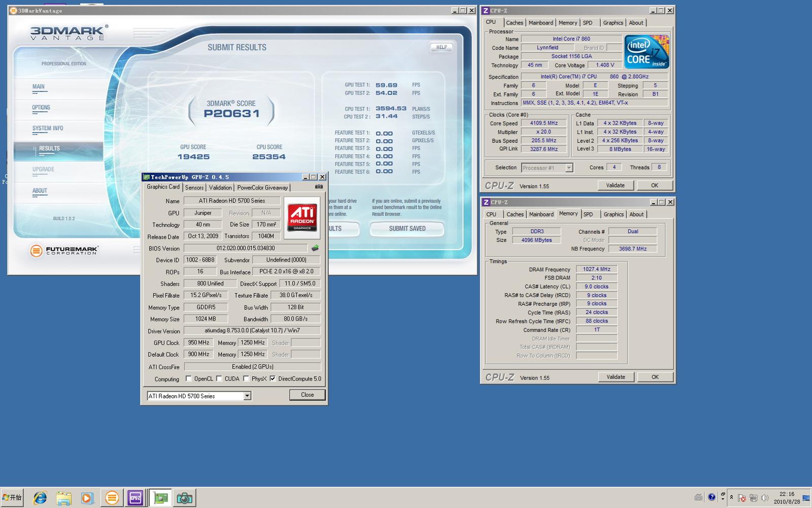Switch to Validation tab in GPU-Z

tap(220, 187)
